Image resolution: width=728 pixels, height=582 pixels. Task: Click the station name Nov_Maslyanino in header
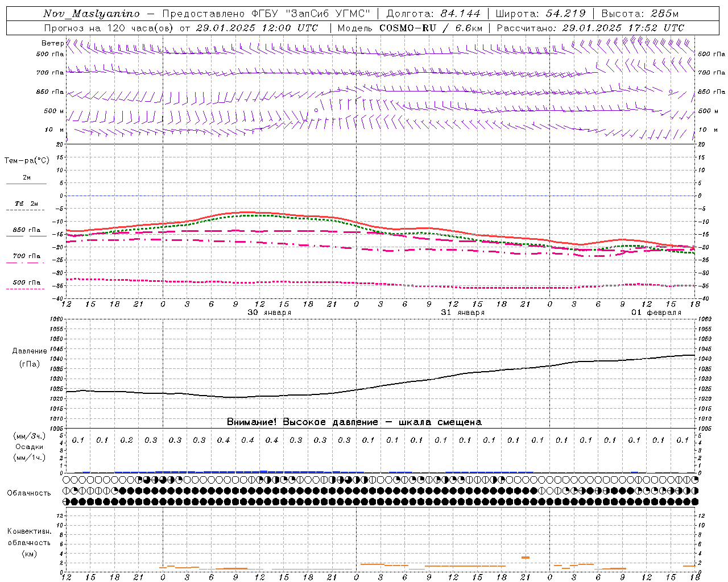pyautogui.click(x=92, y=14)
